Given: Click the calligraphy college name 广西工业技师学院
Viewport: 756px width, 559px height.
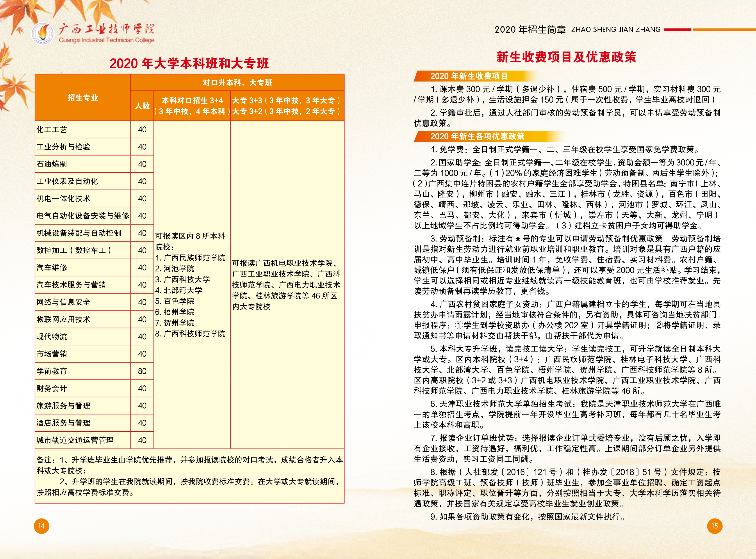Looking at the screenshot, I should point(106,29).
